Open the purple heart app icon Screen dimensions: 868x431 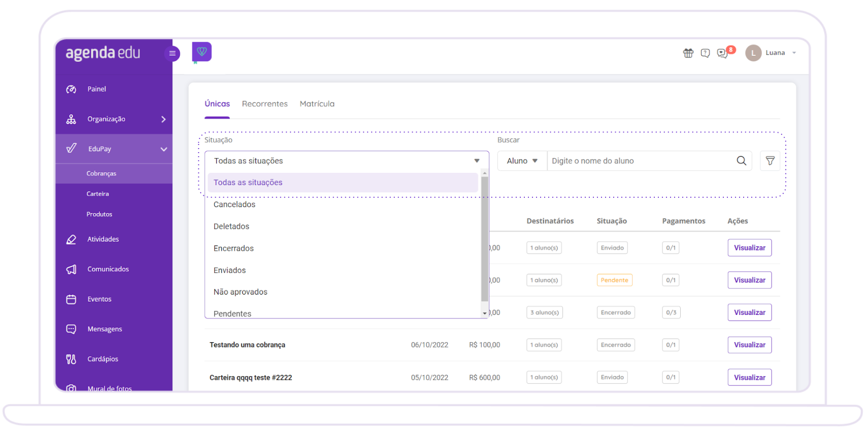[x=202, y=52]
